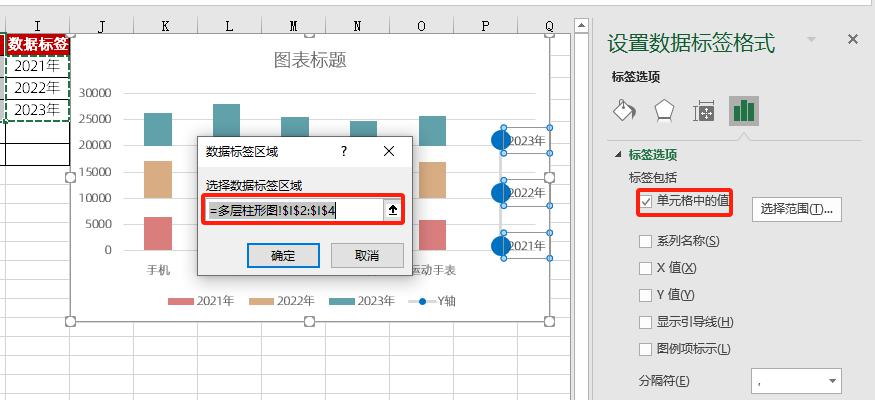Click the 选择范围(T)... button

[x=796, y=209]
